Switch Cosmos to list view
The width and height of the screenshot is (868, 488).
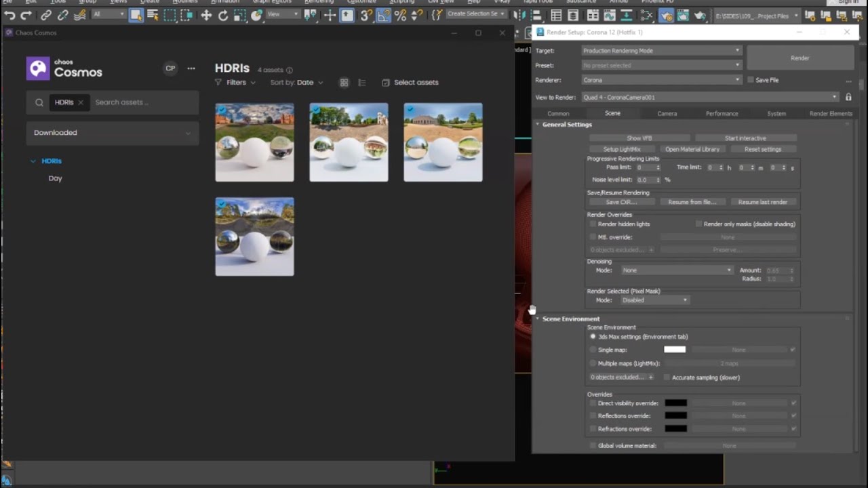361,83
